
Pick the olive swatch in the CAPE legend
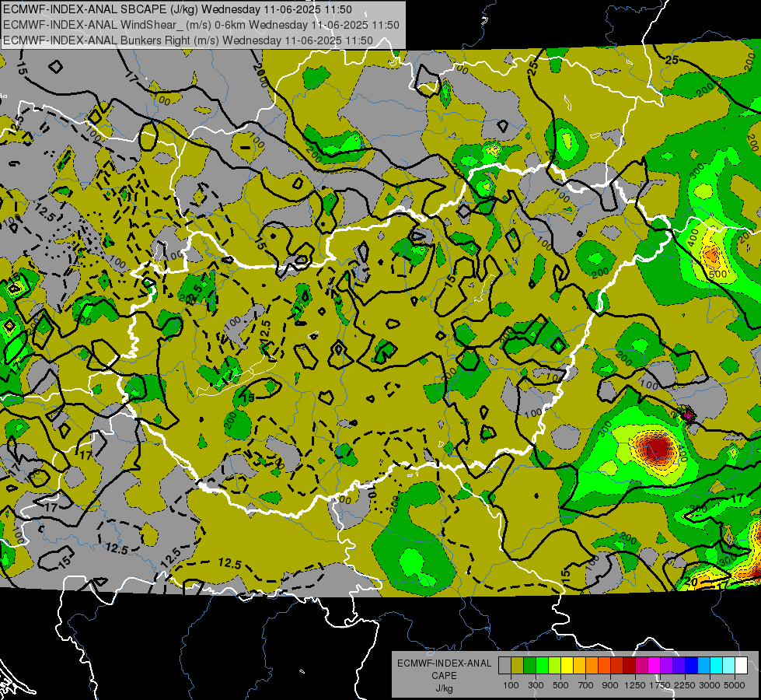click(517, 665)
